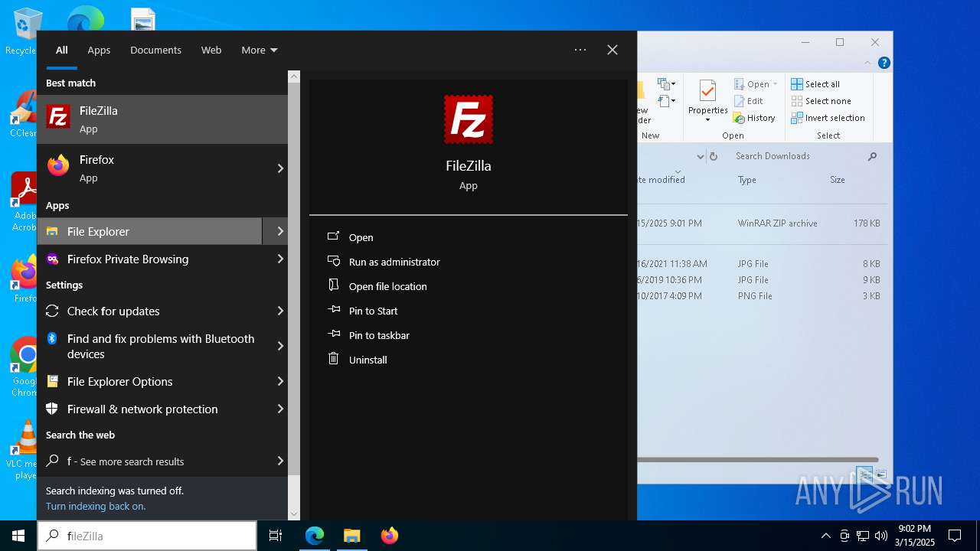980x551 pixels.
Task: Click 'Turn indexing back on' link
Action: (x=96, y=506)
